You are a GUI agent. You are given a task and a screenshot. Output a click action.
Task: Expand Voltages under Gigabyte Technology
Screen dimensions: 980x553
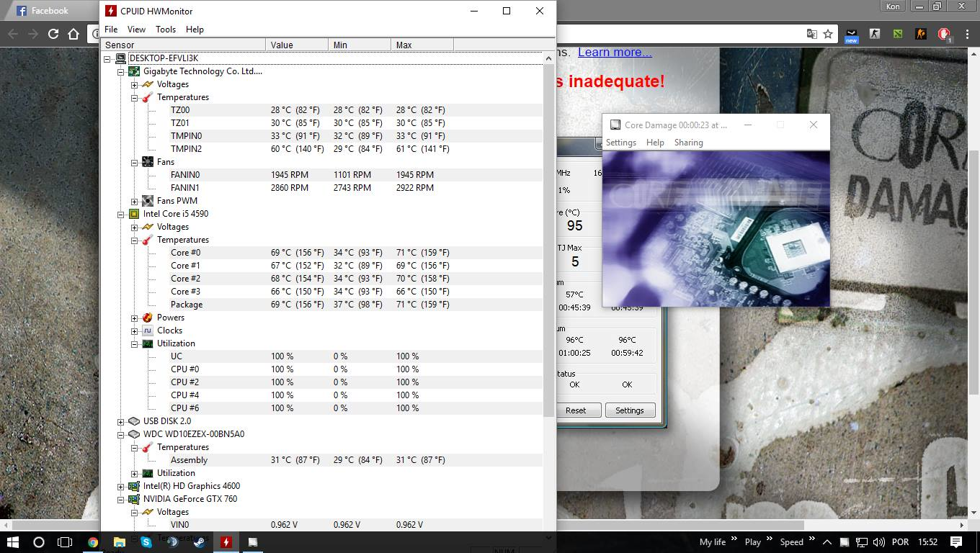tap(135, 84)
